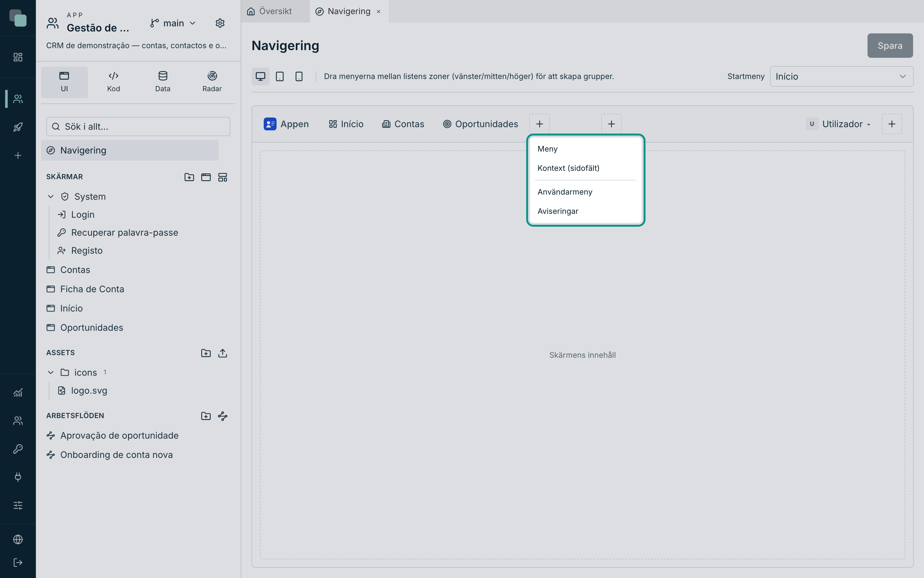Image resolution: width=924 pixels, height=578 pixels.
Task: Click the middle zone plus button
Action: [611, 124]
